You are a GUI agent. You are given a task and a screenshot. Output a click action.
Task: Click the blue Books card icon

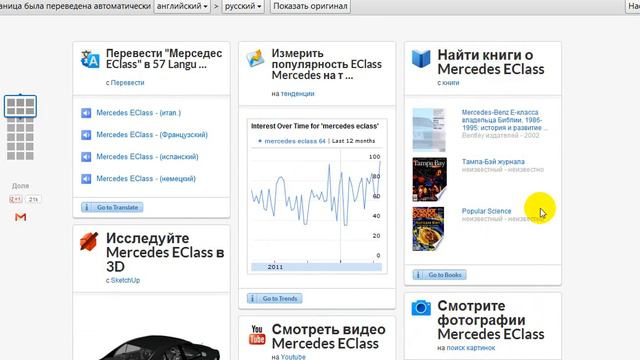421,59
